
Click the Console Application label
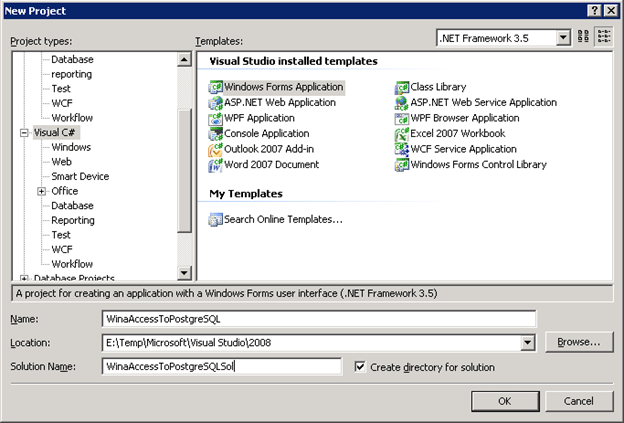(x=267, y=134)
